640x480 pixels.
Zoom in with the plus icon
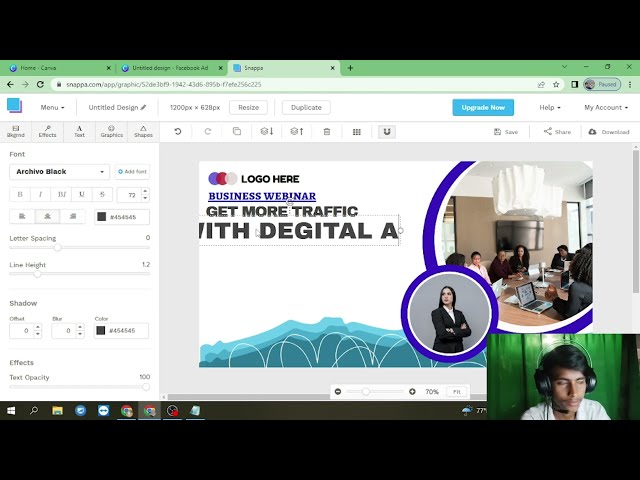point(412,391)
